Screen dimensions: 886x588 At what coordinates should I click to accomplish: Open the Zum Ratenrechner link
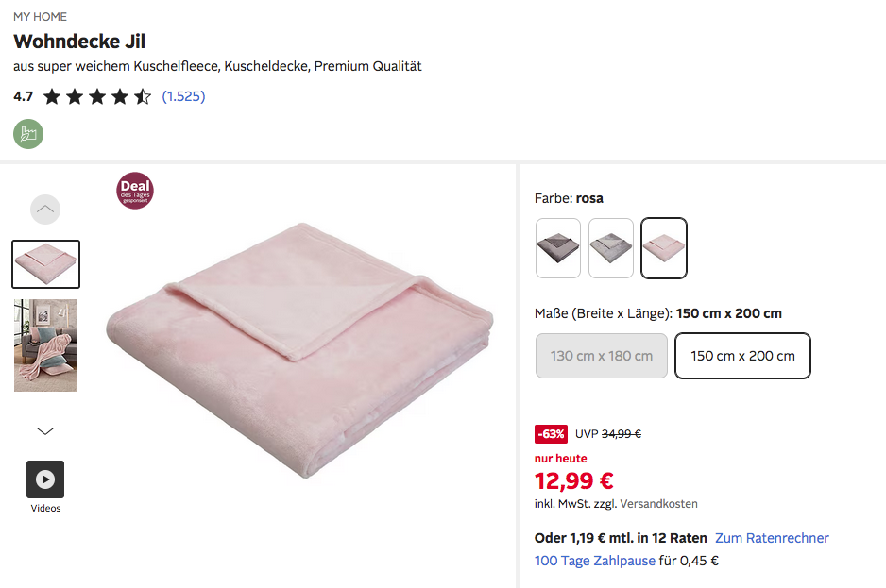tap(772, 538)
